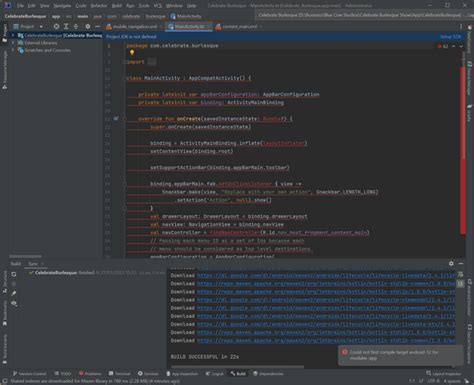474x385 pixels.
Task: Click the last Download URL link in build output
Action: pos(326,341)
